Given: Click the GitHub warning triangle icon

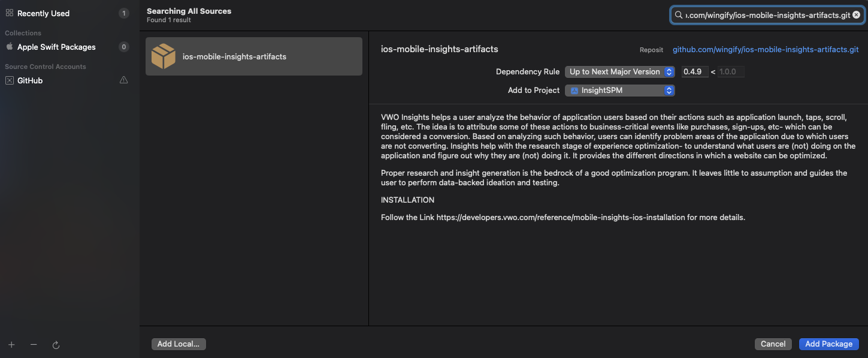Looking at the screenshot, I should [124, 80].
